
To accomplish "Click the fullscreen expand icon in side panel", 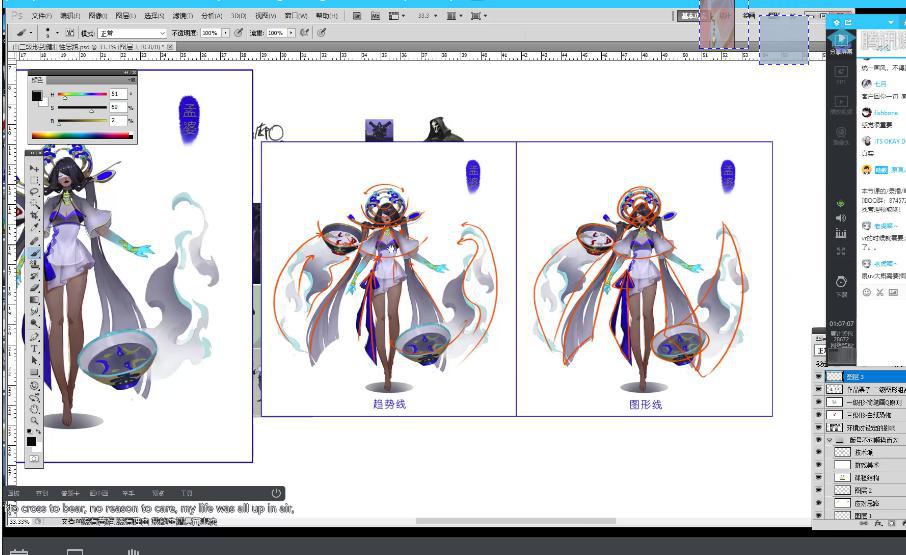I will [x=841, y=251].
